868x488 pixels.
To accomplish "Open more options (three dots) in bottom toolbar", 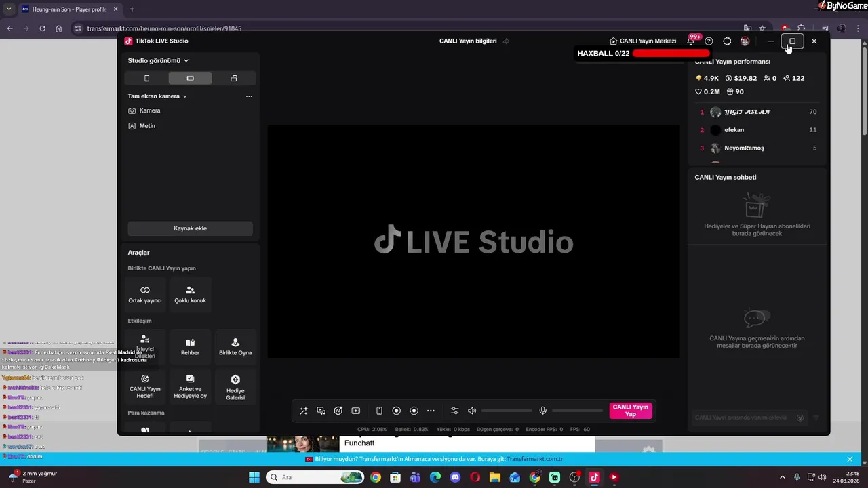I will click(431, 411).
